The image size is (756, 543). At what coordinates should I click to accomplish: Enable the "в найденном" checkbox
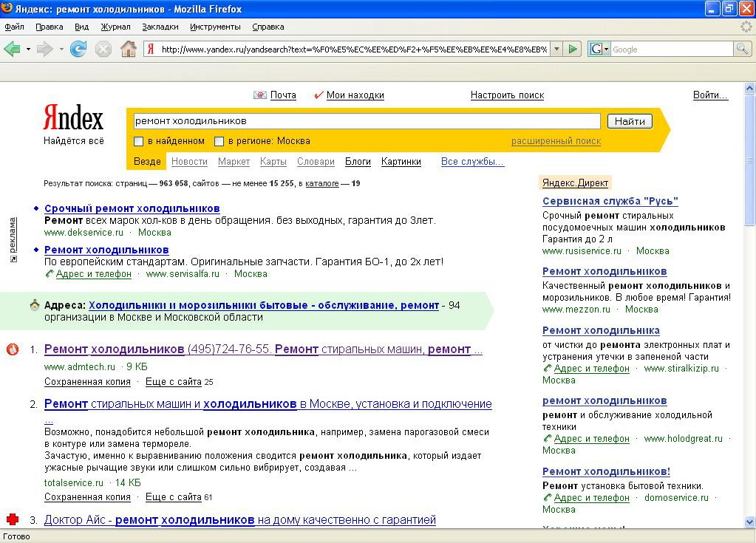[138, 141]
